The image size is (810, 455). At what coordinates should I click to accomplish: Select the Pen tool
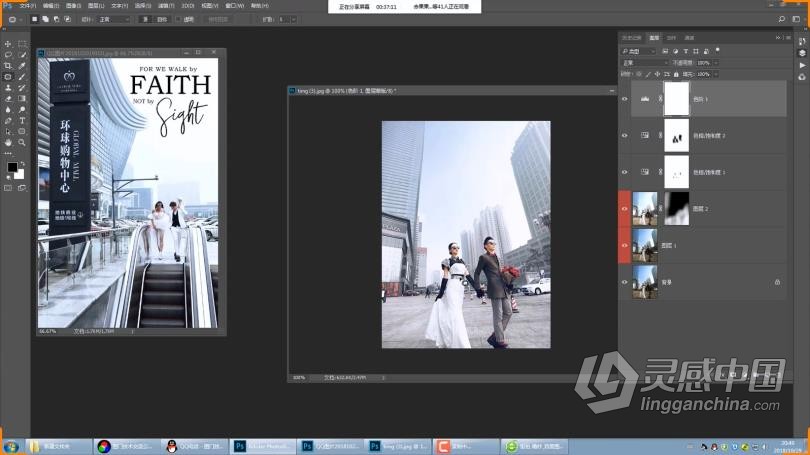tap(8, 120)
